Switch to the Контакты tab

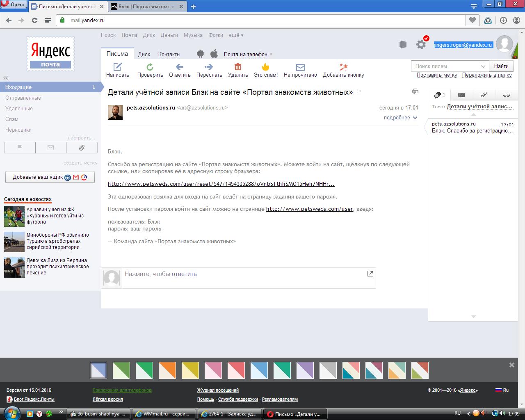tap(169, 54)
